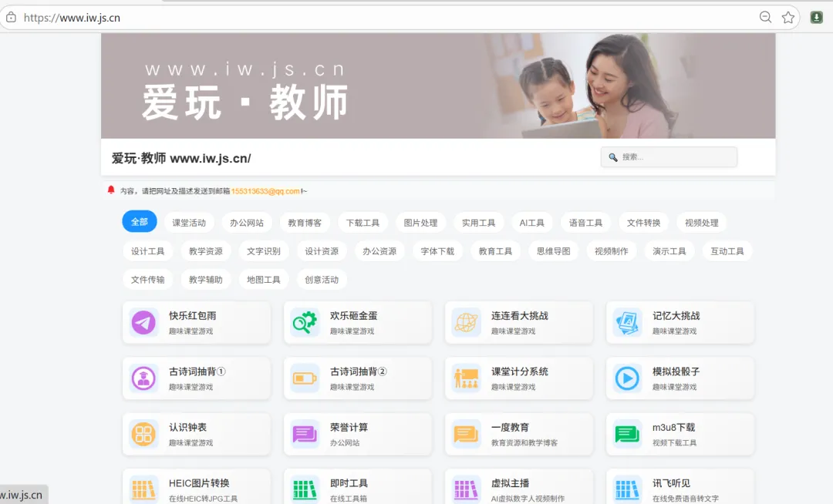Click the purple graduate icon for 古诗词抽背①
This screenshot has width=833, height=504.
coord(143,378)
